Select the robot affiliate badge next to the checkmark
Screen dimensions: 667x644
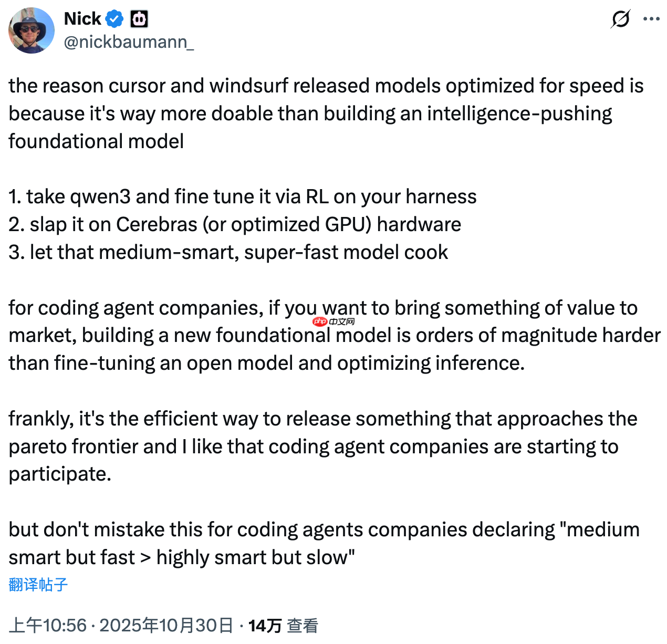coord(139,18)
